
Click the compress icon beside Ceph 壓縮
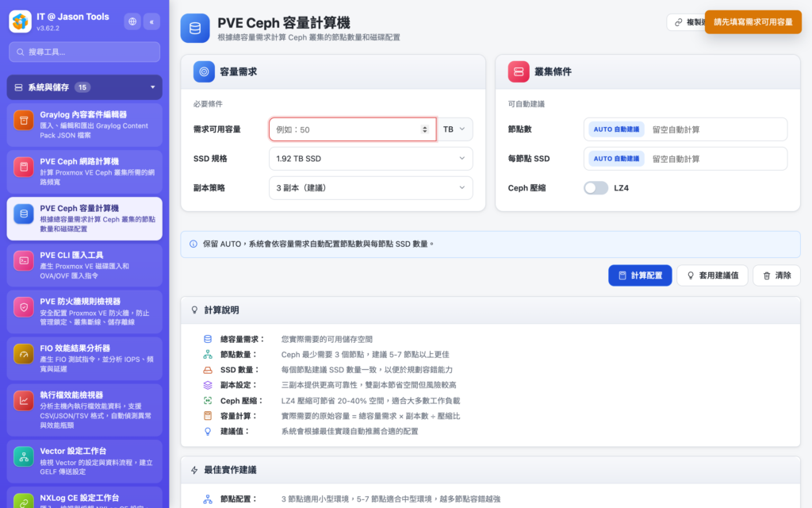tap(208, 401)
